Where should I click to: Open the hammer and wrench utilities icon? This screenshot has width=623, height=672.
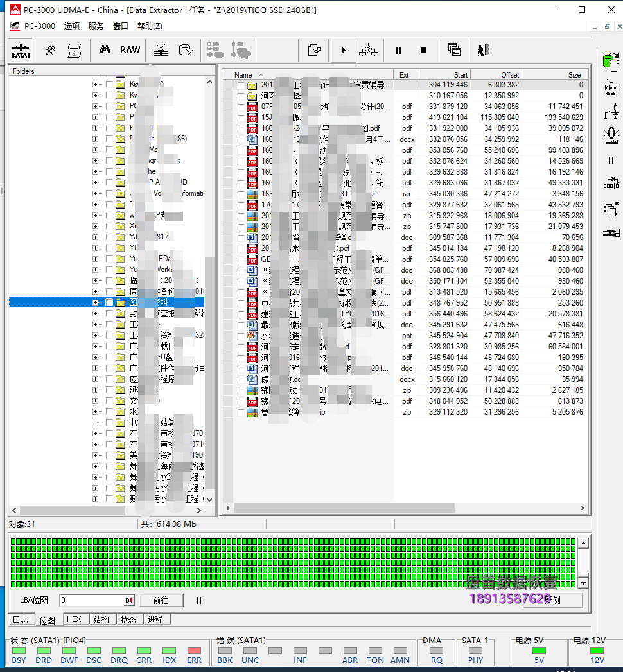50,51
